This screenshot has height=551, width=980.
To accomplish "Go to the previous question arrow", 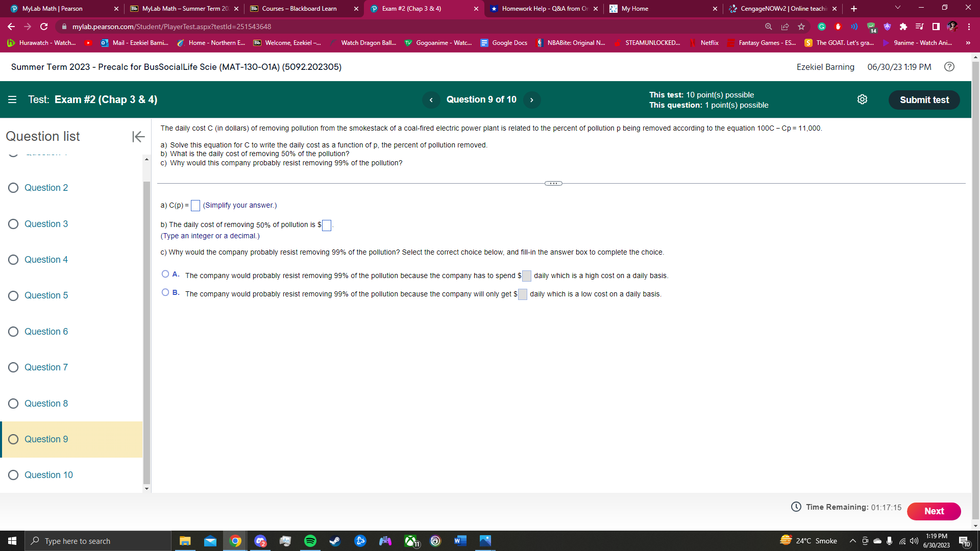I will click(431, 100).
